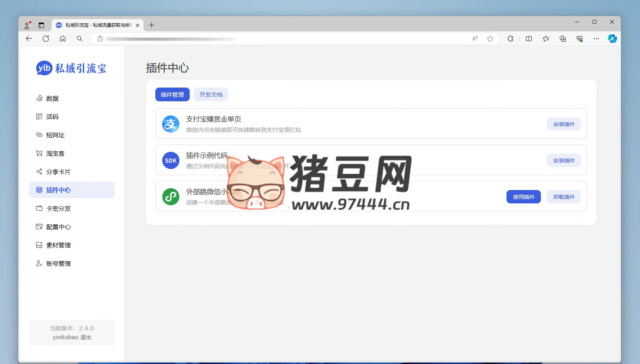The image size is (640, 364).
Task: Open the browser collections icon
Action: [563, 39]
